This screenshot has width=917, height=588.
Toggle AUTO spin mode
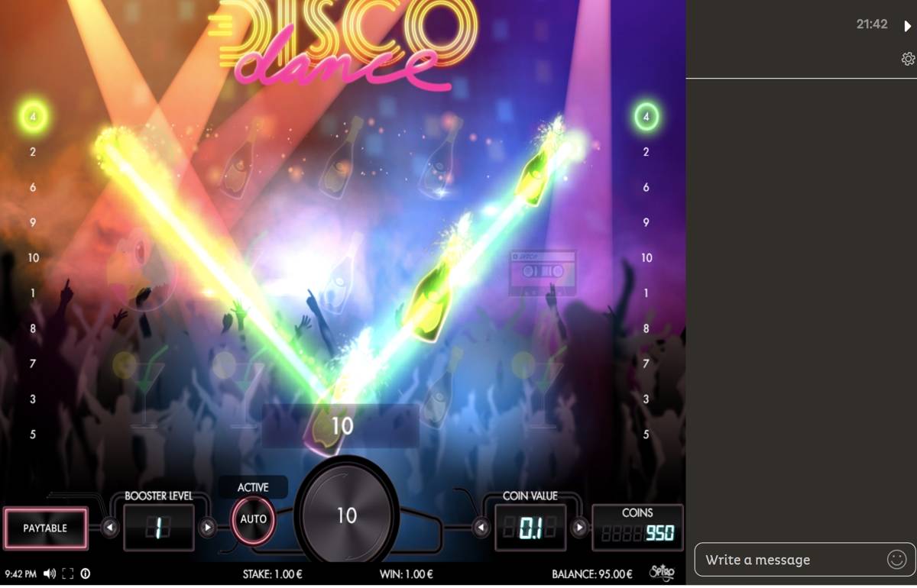[x=252, y=519]
